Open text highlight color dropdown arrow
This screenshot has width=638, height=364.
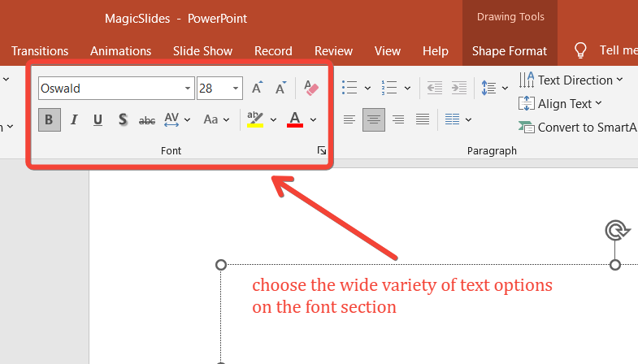273,120
